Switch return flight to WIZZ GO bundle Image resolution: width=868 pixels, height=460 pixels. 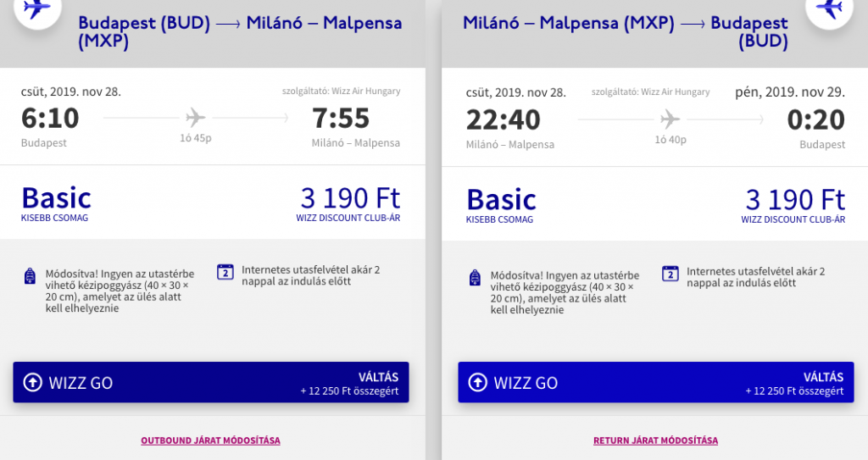pyautogui.click(x=656, y=383)
